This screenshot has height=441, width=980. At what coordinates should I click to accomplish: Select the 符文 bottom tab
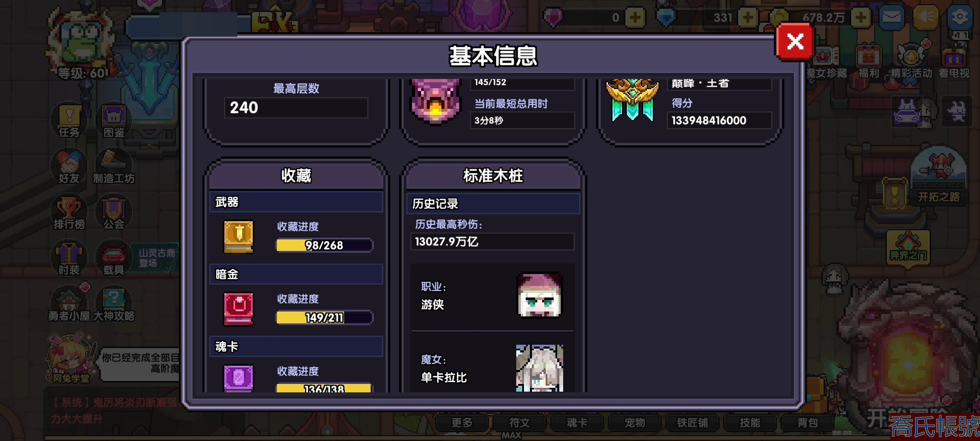(x=519, y=422)
